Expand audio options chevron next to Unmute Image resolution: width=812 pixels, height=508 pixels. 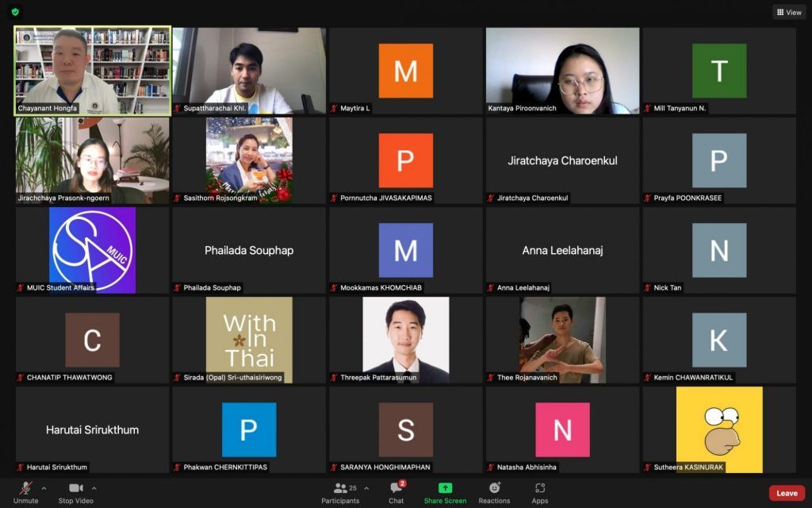point(44,488)
